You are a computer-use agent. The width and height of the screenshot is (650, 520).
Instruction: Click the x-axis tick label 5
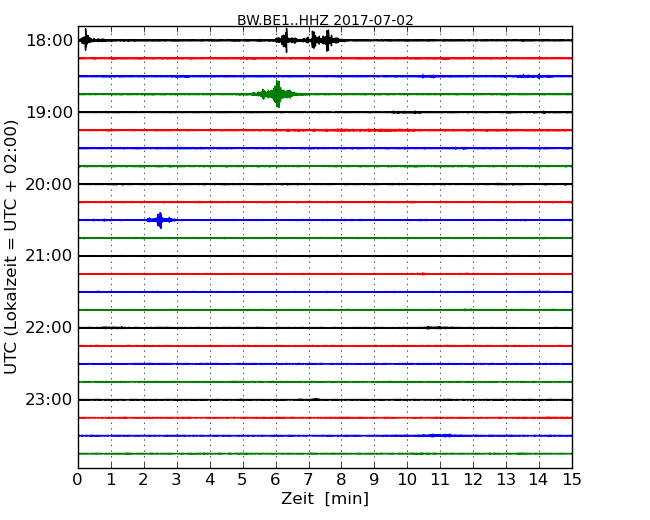pyautogui.click(x=243, y=480)
